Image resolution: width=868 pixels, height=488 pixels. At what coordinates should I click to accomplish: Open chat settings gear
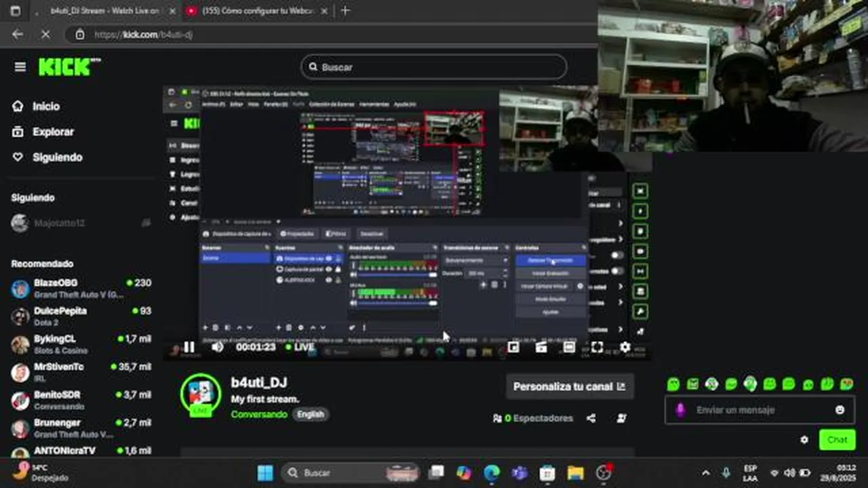point(804,439)
